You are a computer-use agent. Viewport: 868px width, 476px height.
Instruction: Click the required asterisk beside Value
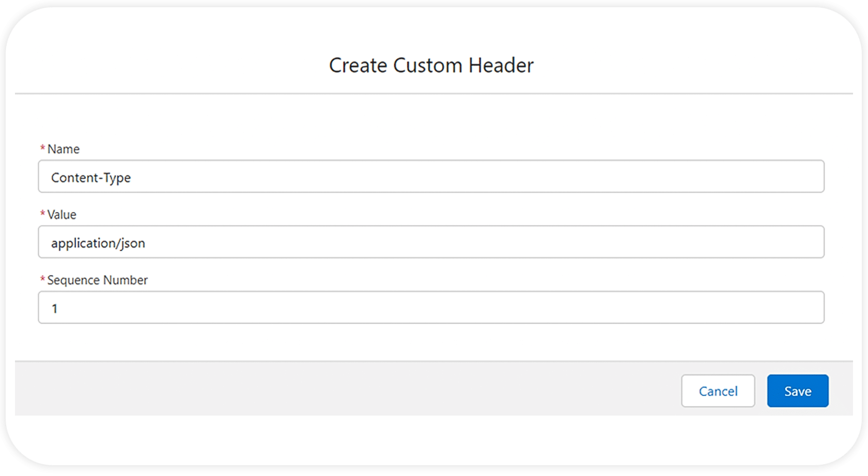42,214
